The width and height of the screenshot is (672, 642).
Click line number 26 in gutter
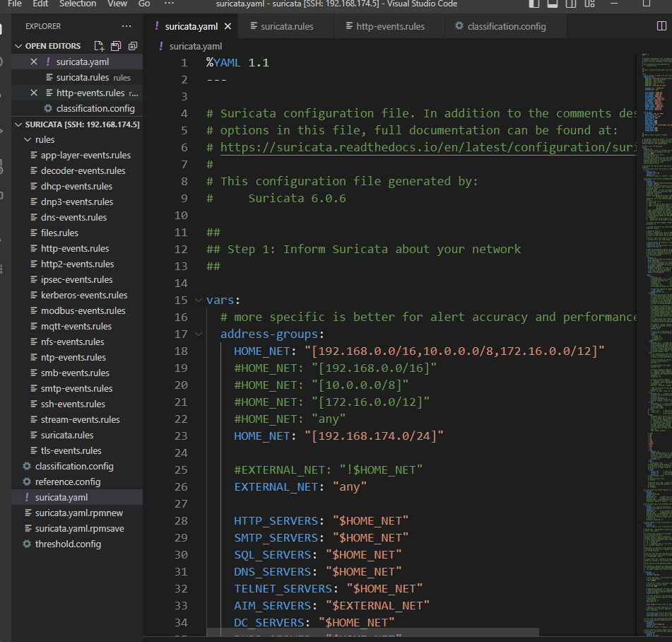(181, 486)
